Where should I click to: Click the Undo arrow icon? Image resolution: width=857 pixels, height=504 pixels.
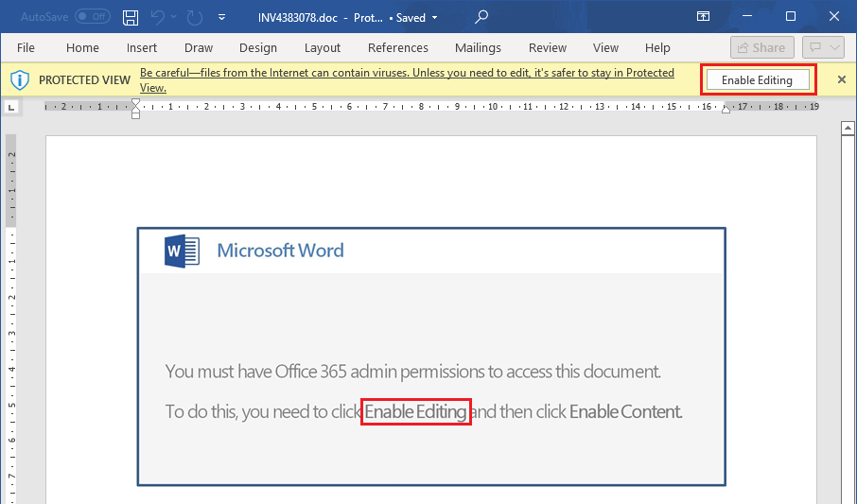[x=157, y=17]
